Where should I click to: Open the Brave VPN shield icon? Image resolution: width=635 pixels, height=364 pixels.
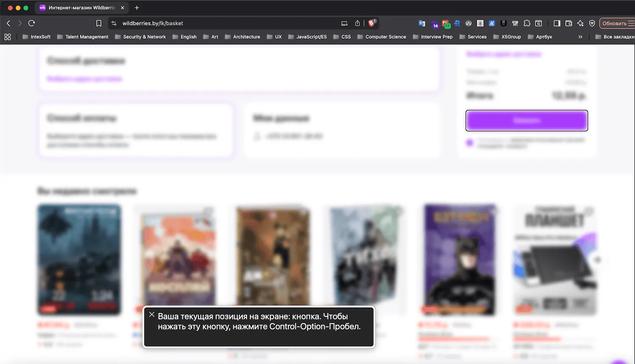tap(592, 24)
